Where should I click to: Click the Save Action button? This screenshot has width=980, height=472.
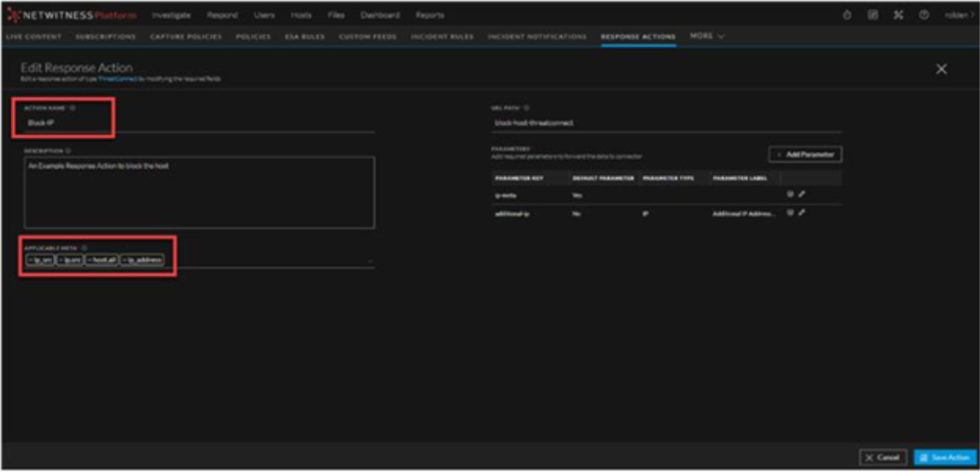(x=944, y=457)
